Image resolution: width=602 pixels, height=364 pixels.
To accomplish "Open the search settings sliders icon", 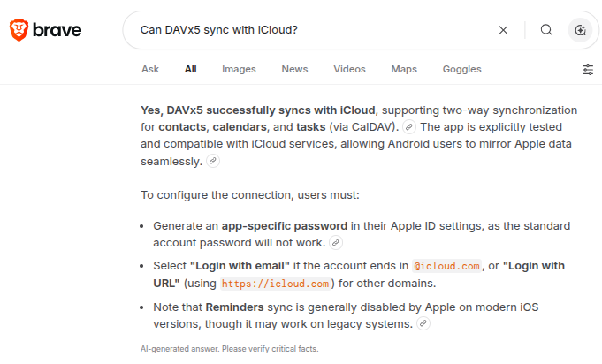I will click(587, 70).
